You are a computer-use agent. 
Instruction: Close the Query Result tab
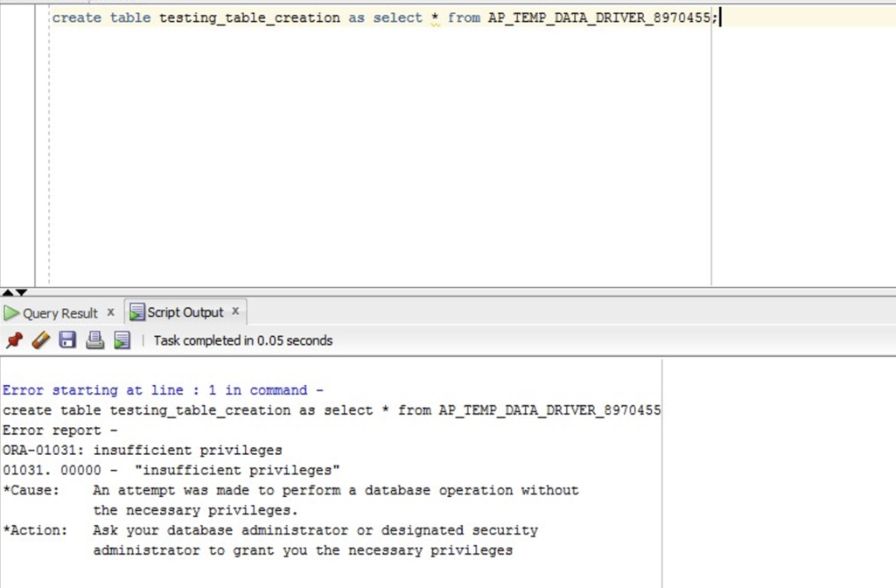tap(111, 312)
